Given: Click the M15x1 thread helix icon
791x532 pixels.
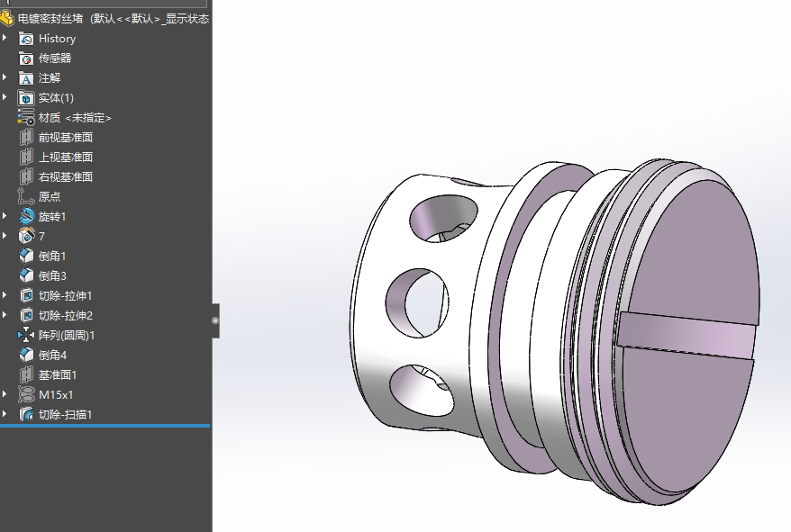Looking at the screenshot, I should pos(26,395).
